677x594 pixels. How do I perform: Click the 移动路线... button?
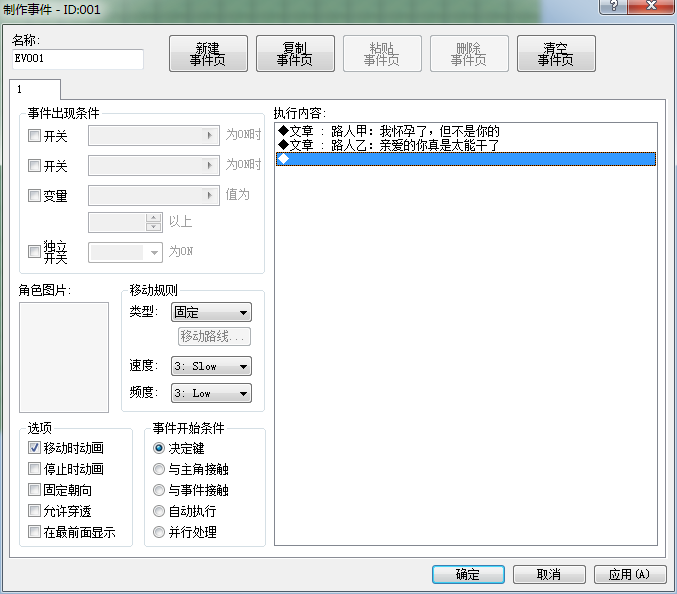click(x=214, y=336)
